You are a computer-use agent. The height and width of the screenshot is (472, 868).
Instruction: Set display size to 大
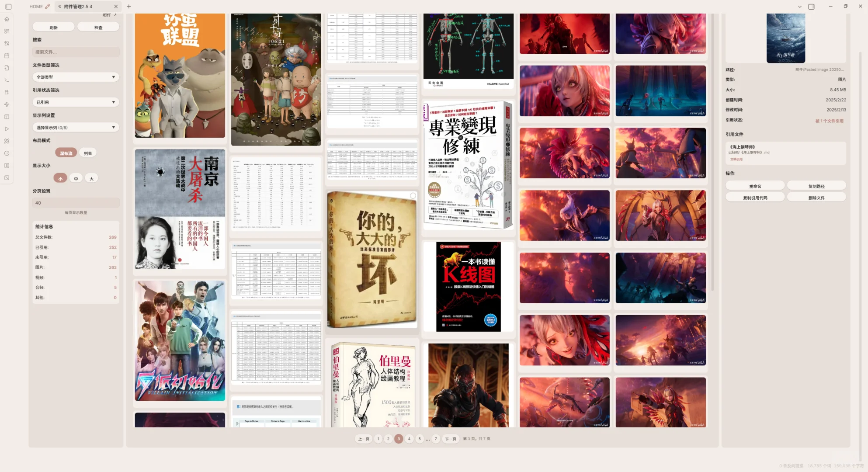point(91,178)
